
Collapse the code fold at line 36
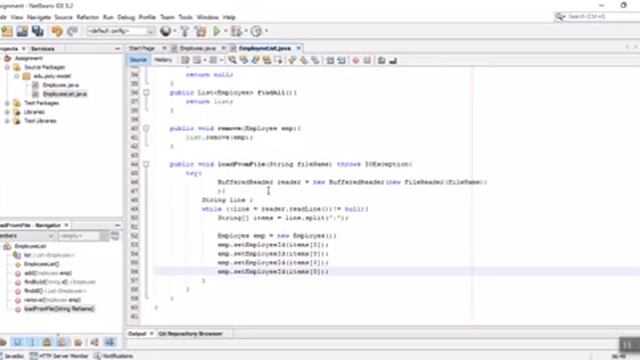point(146,93)
